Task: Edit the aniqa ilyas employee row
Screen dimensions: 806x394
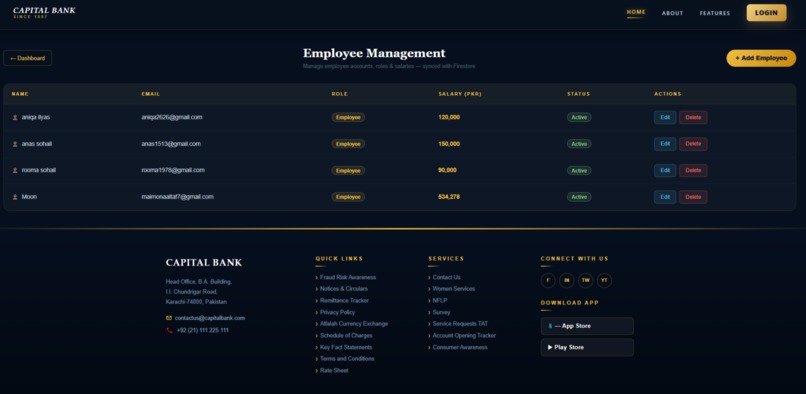Action: 665,117
